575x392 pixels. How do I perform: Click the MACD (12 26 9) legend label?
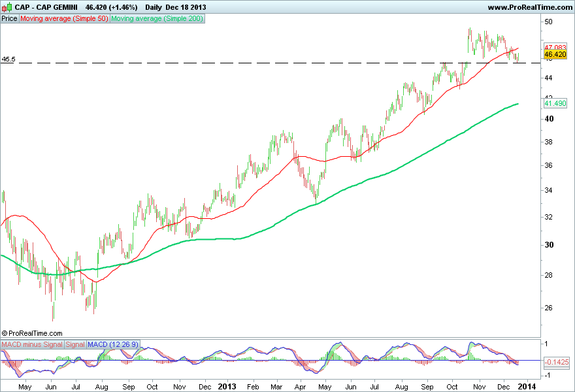pos(113,344)
